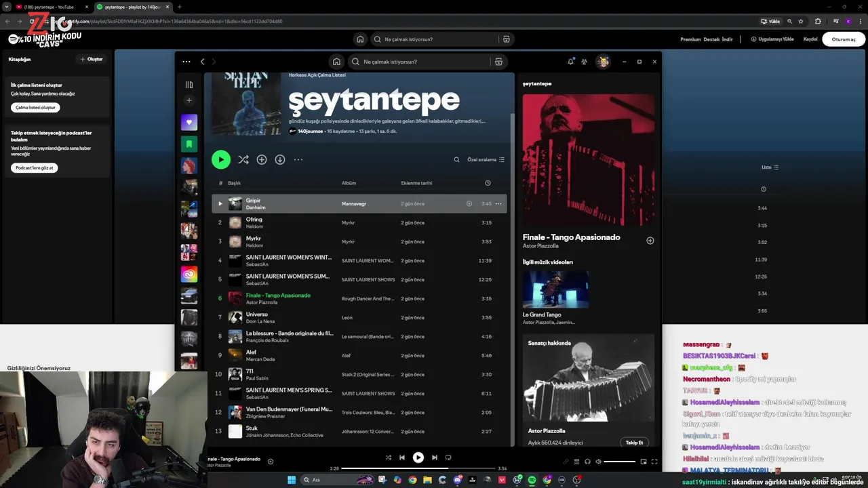Sort by the Eklenme tarihi column header
This screenshot has width=868, height=488.
[416, 183]
